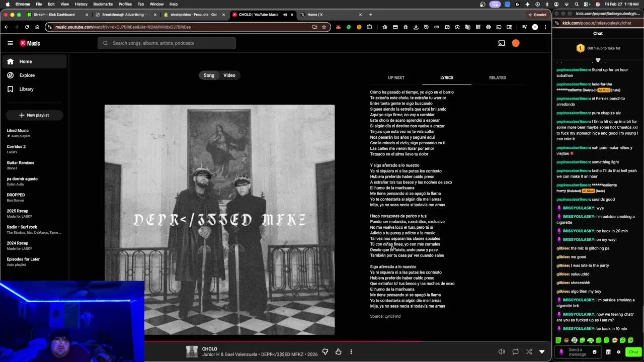The image size is (644, 362).
Task: Like the song CHOLO with thumbs up
Action: [x=338, y=351]
